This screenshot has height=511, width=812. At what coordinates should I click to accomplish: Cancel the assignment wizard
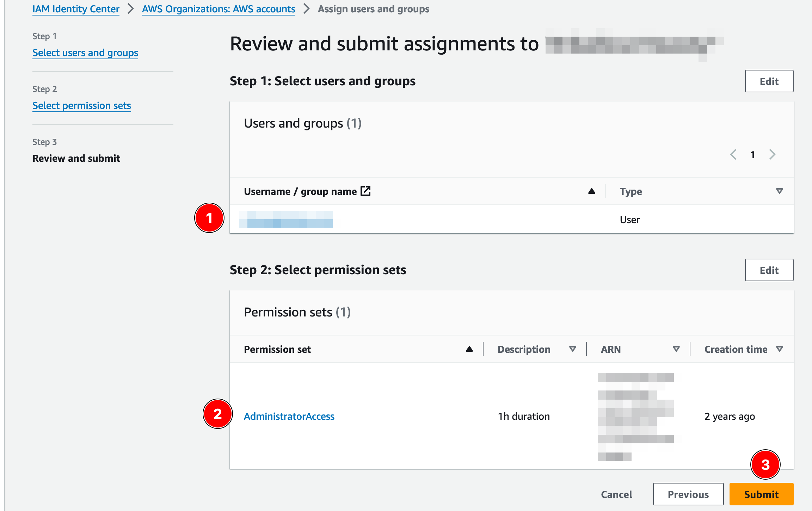point(616,494)
